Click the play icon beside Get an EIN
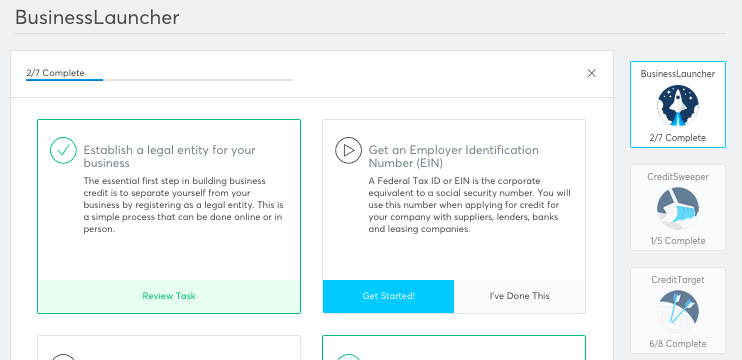The width and height of the screenshot is (742, 360). (348, 150)
